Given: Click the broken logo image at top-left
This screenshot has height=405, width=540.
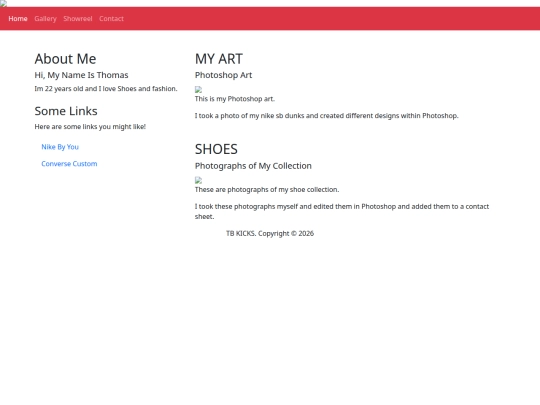Looking at the screenshot, I should coord(3,4).
